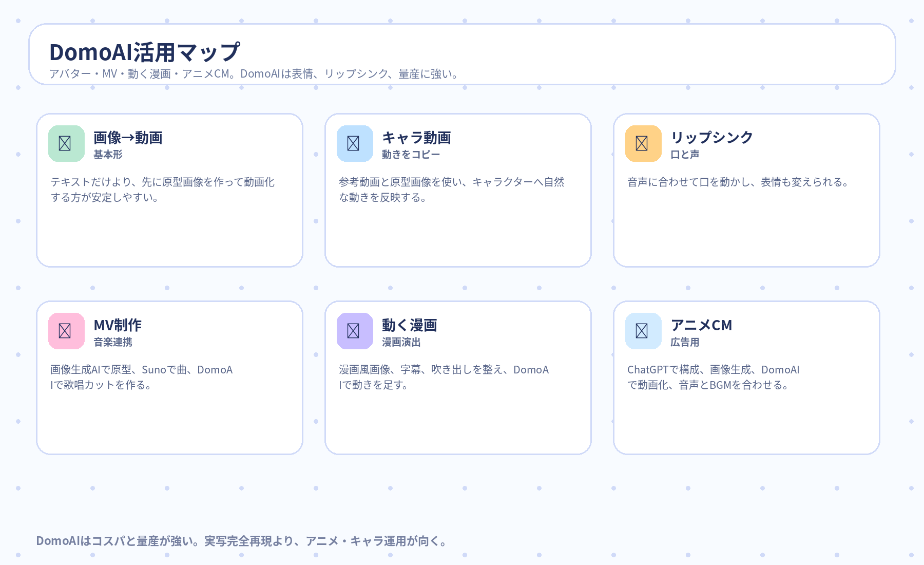Image resolution: width=924 pixels, height=565 pixels.
Task: Click the light blue icon on アニメCM card
Action: tap(643, 331)
